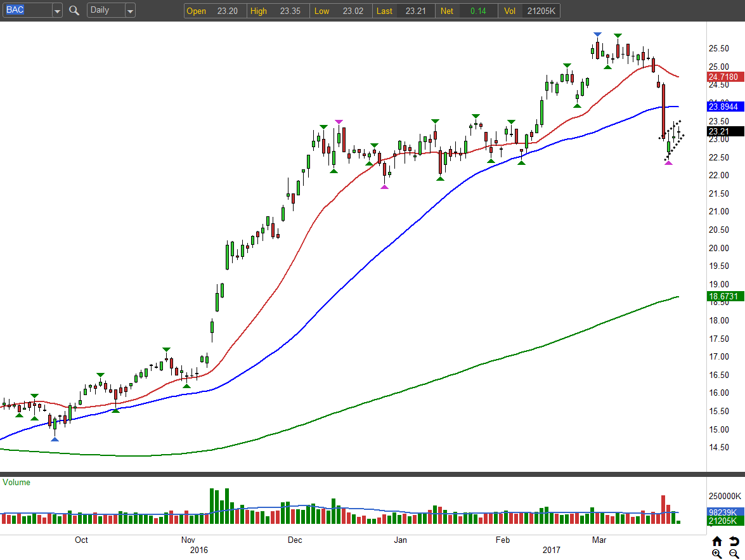Screen dimensions: 745x560
Task: Click the Vol 21205K quote field
Action: pos(529,11)
